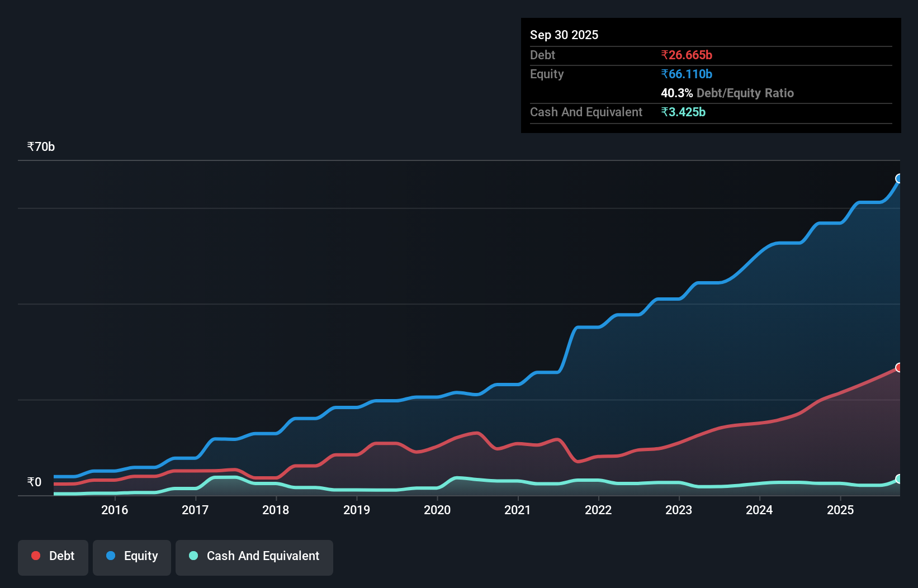Click the teal Cash value in tooltip
The image size is (918, 588).
tap(684, 112)
